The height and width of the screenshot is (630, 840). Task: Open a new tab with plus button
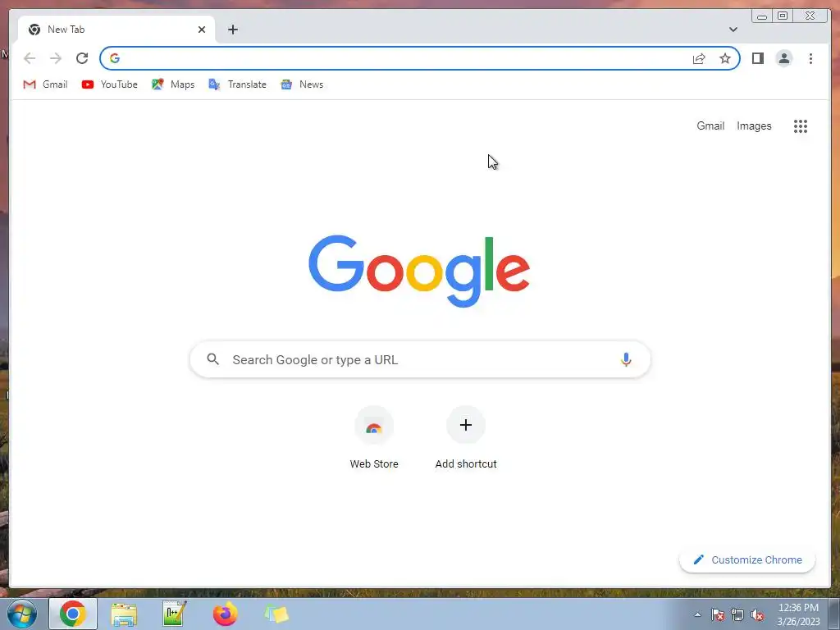click(232, 30)
